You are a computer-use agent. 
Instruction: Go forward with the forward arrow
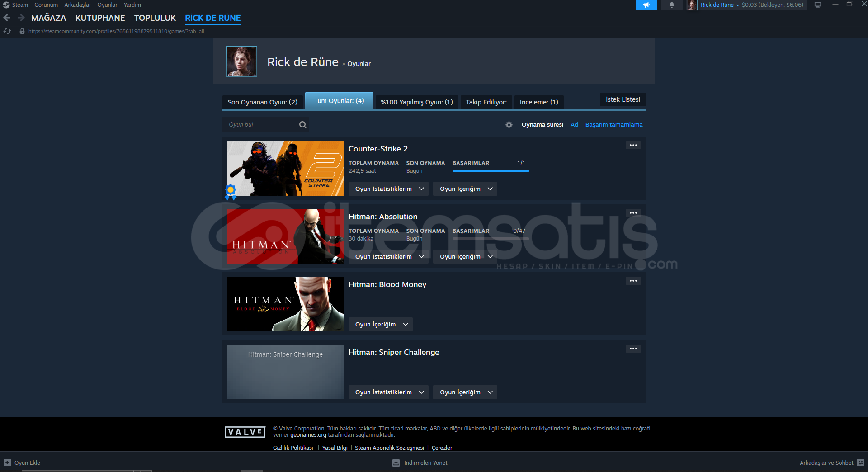[x=21, y=18]
